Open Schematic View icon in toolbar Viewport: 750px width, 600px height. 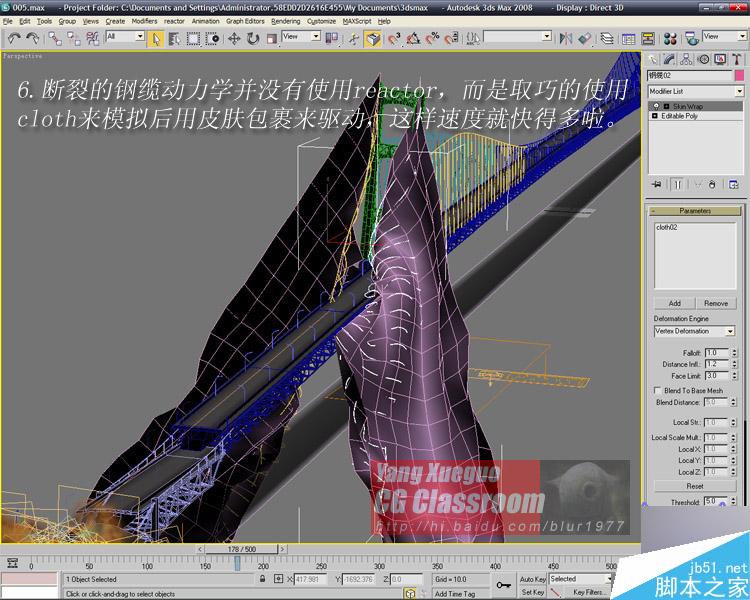coord(648,39)
